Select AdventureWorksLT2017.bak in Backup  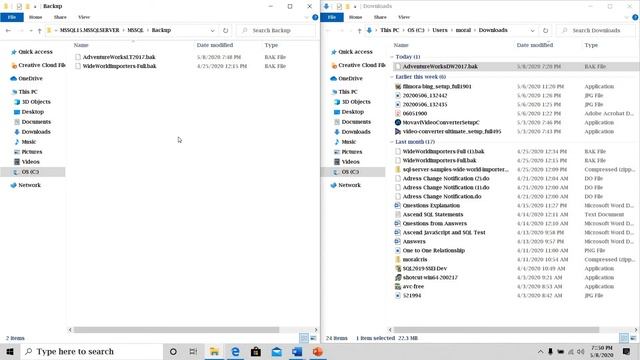pyautogui.click(x=119, y=57)
